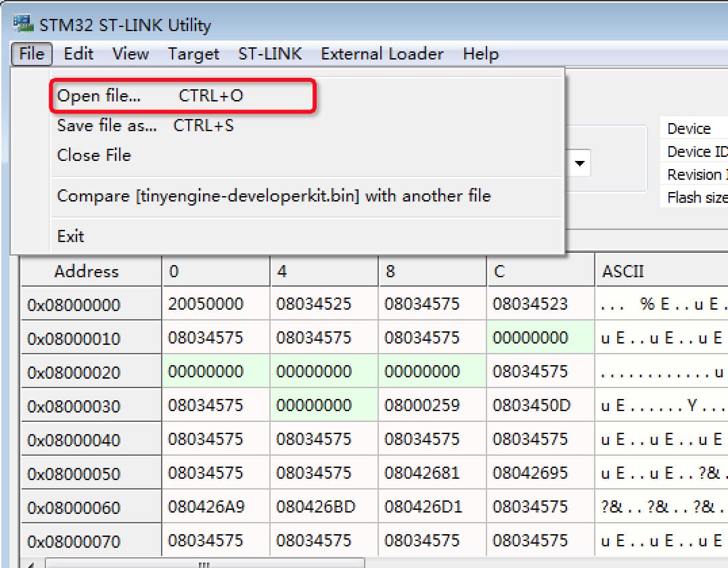The image size is (728, 568).
Task: Select address row 0x08000020
Action: (91, 372)
